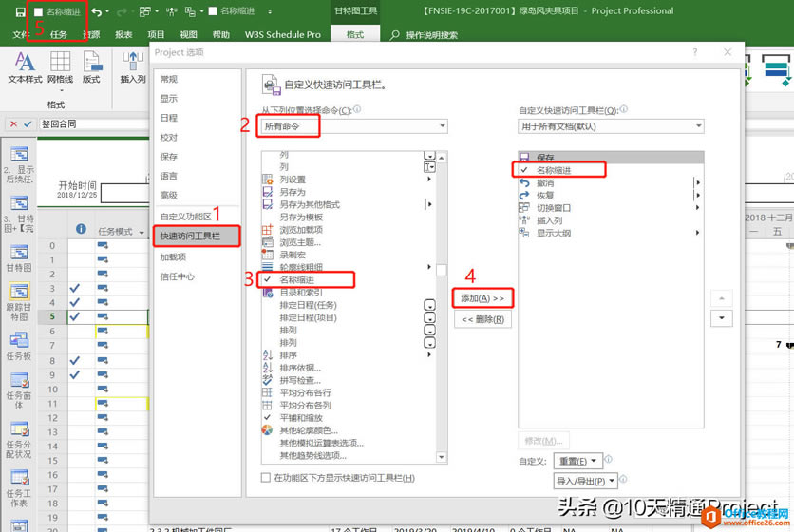Select 排序依据... command in list
This screenshot has height=532, width=794.
(x=300, y=368)
